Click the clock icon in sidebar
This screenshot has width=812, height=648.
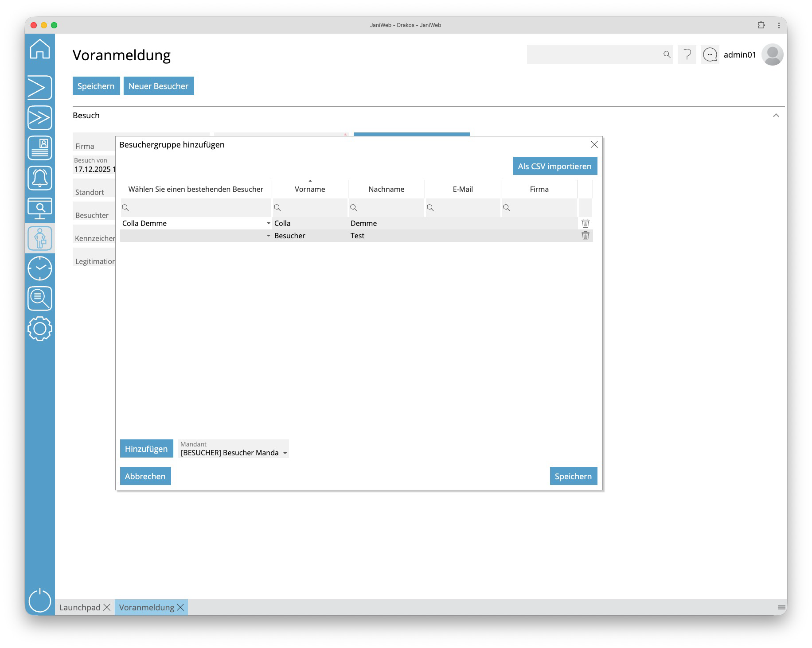pyautogui.click(x=40, y=268)
